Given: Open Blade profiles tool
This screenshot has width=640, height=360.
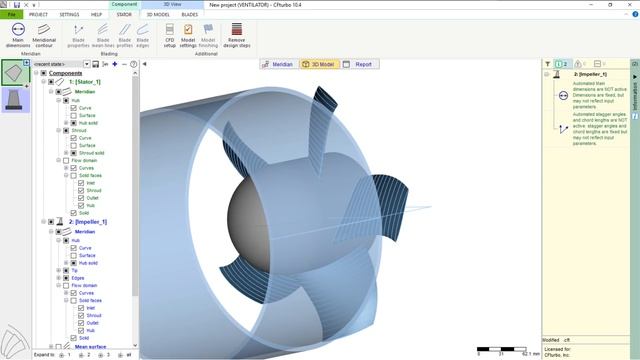Looking at the screenshot, I should coord(124,35).
